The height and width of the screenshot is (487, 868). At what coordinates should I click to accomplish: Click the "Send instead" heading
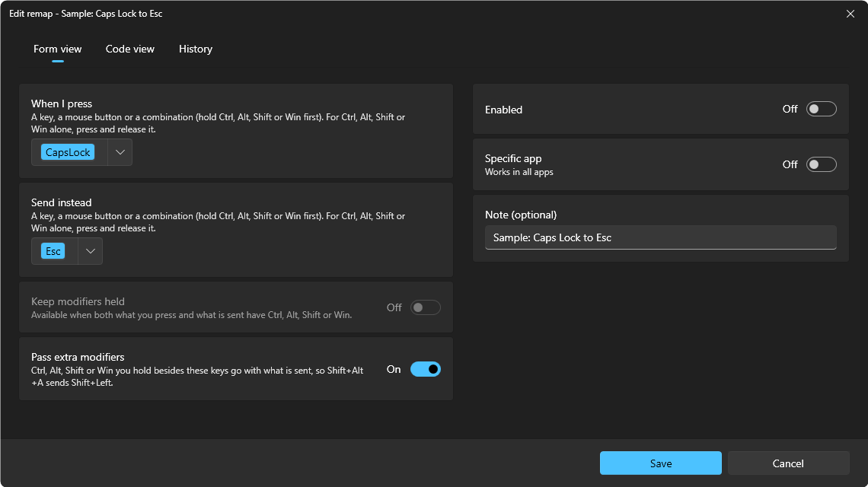pos(62,202)
